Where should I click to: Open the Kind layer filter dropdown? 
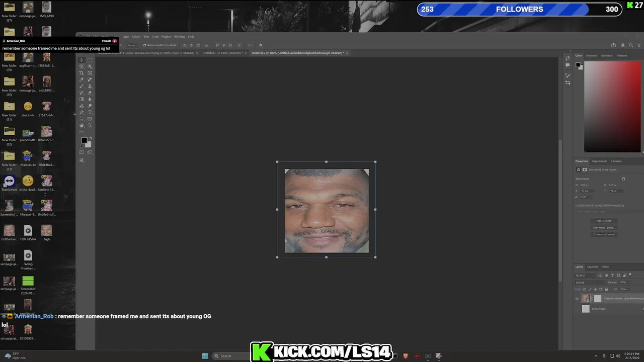(x=586, y=276)
